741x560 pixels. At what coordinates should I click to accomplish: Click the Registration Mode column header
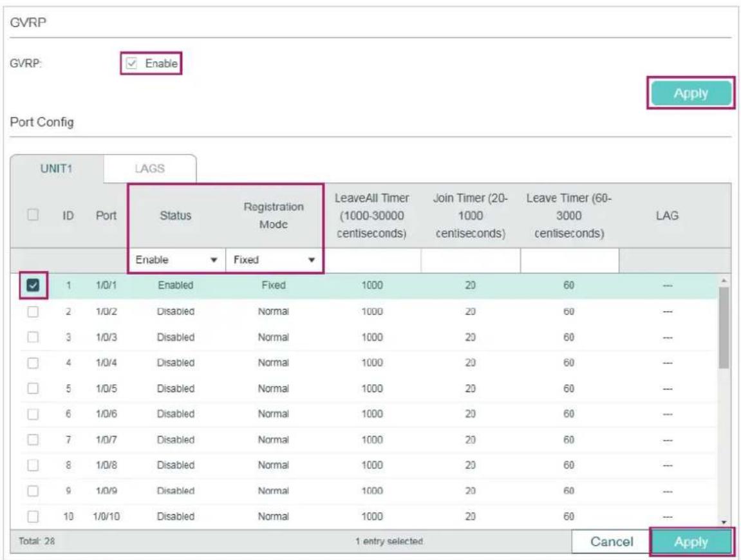coord(274,216)
